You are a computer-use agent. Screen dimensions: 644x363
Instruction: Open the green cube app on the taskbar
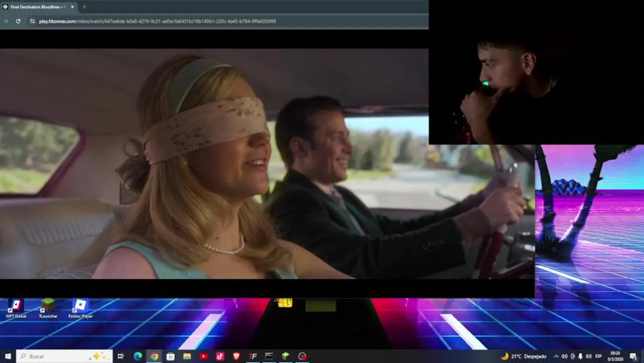[286, 356]
